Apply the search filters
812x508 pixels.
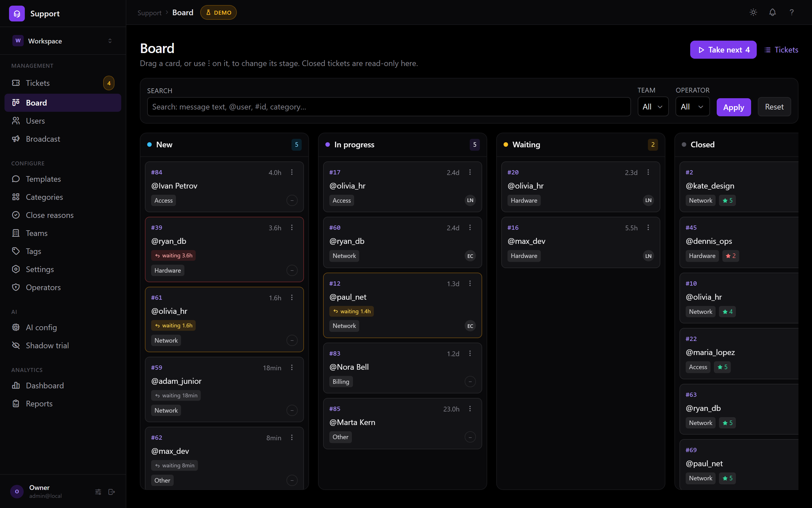pos(734,107)
